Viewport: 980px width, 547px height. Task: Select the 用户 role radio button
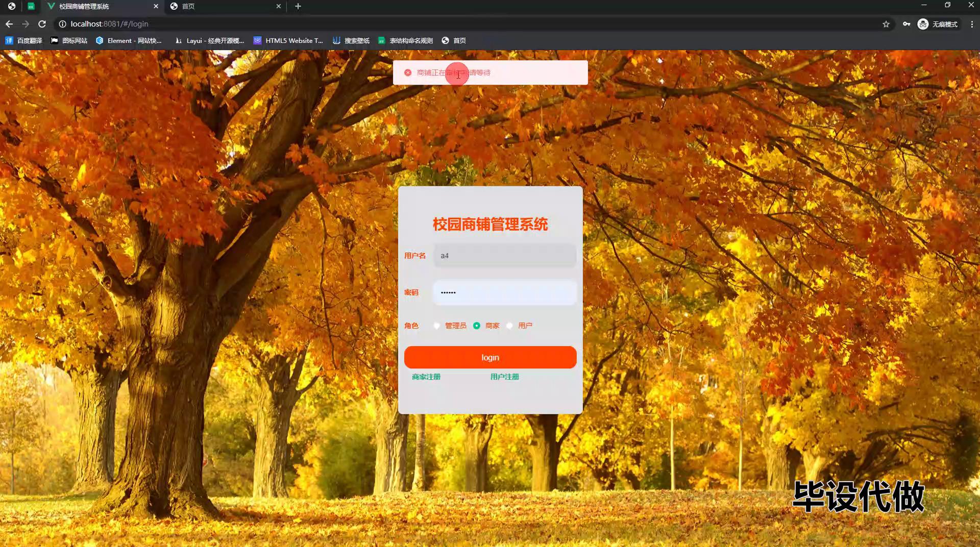click(x=509, y=326)
